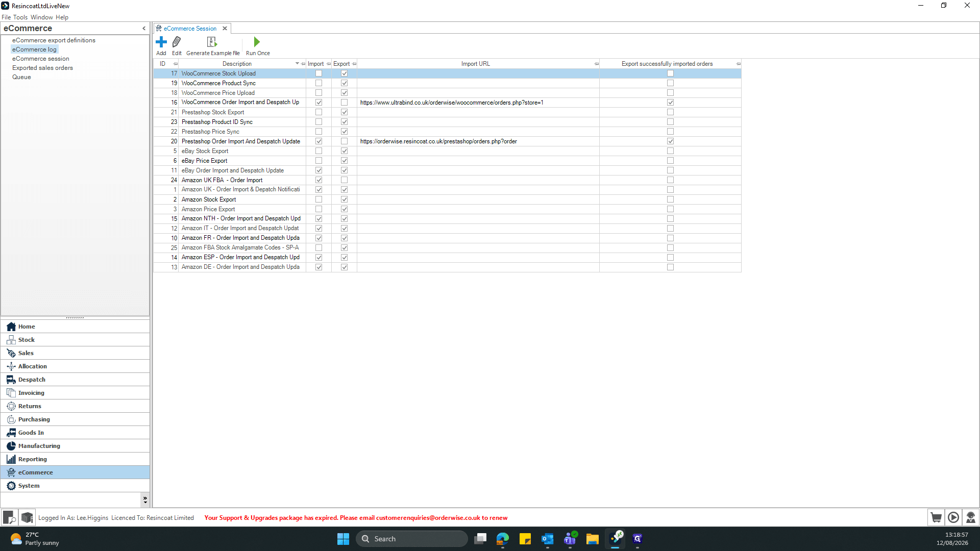Click the Prestashop resincoat import URL cell
This screenshot has width=980, height=551.
[x=478, y=141]
